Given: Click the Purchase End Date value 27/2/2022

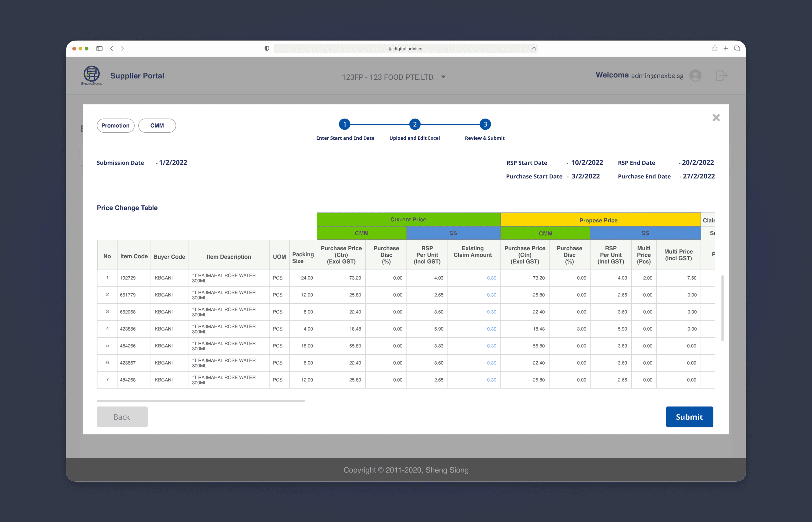Looking at the screenshot, I should 699,176.
